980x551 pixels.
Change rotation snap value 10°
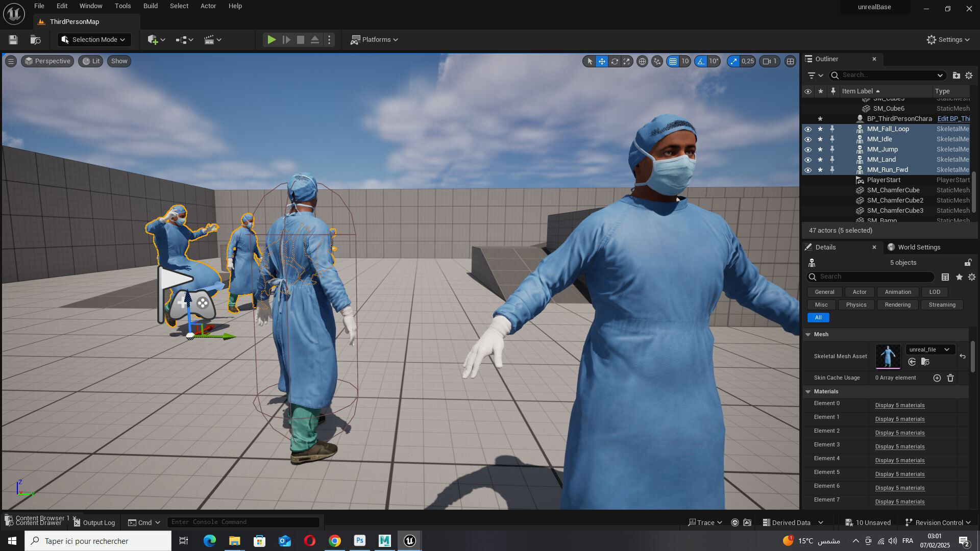(714, 61)
